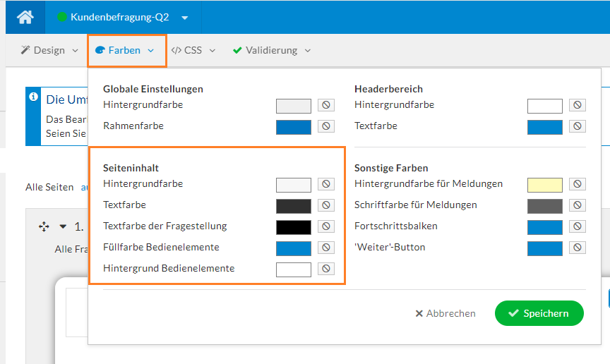
Task: Clear the Headerbereich Textfarbe color
Action: (577, 126)
